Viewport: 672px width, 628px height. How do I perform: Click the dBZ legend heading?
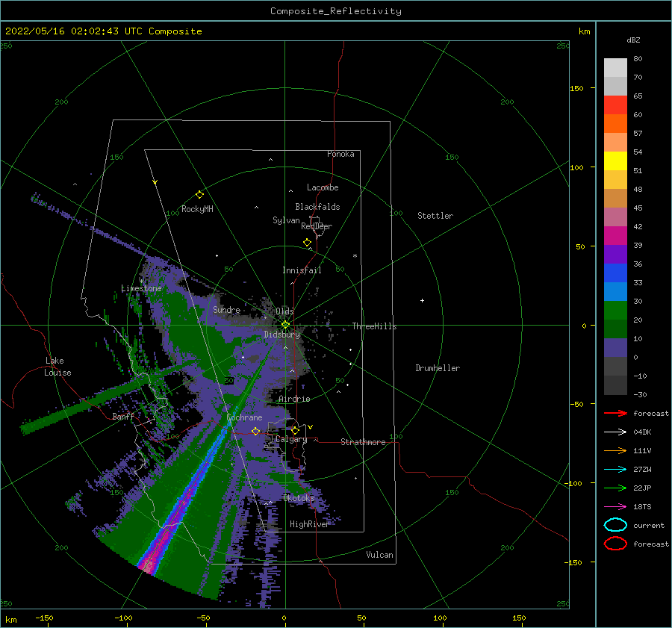tap(633, 40)
